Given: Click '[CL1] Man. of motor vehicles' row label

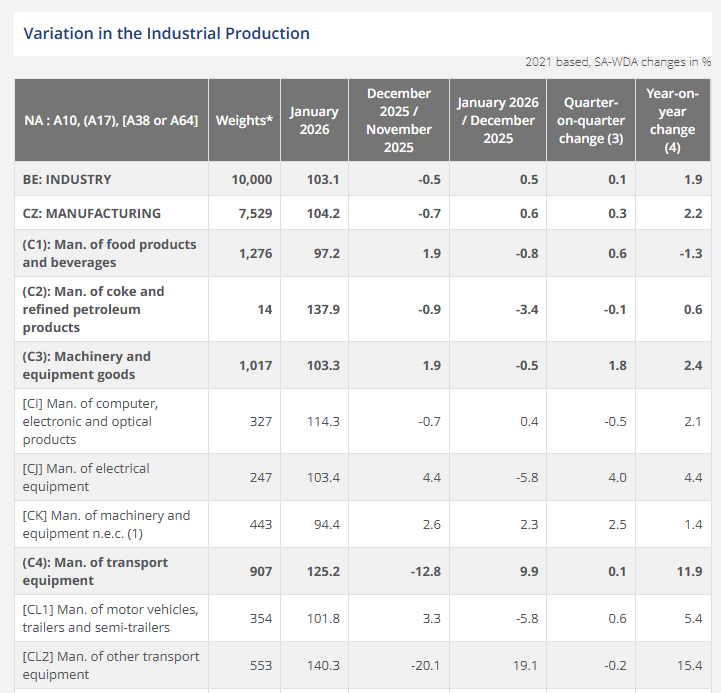Looking at the screenshot, I should point(110,618).
